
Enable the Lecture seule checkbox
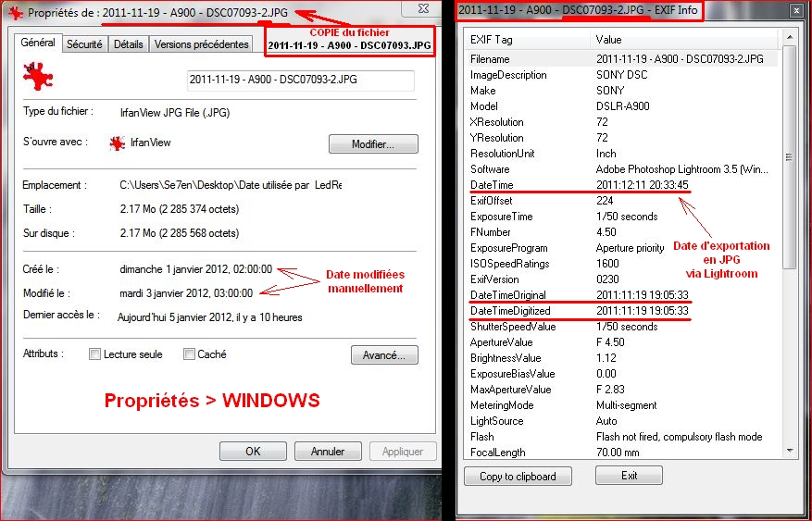(x=94, y=354)
